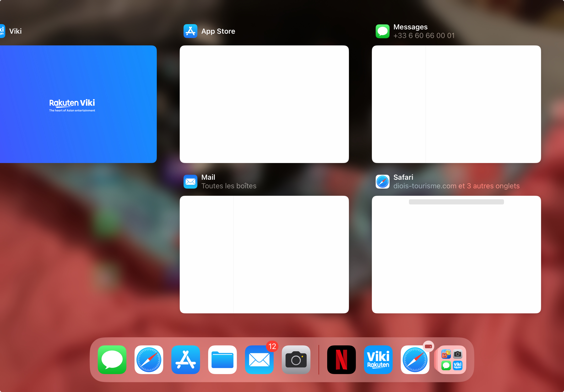The image size is (564, 392).
Task: Switch to the Mail window card
Action: click(264, 255)
